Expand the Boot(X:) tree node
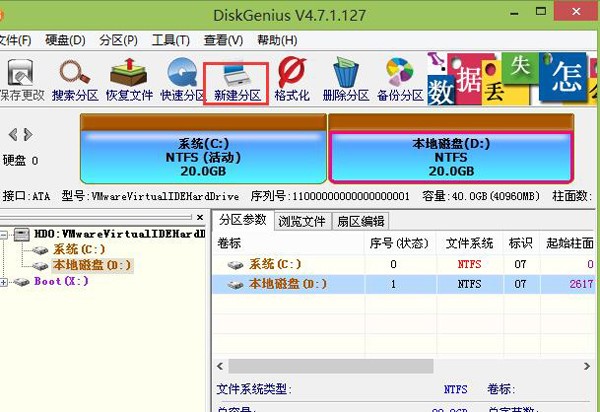 [x=3, y=282]
